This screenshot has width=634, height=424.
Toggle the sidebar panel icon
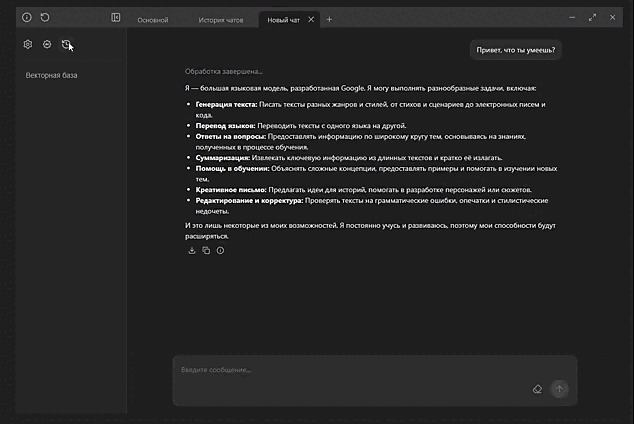click(116, 17)
